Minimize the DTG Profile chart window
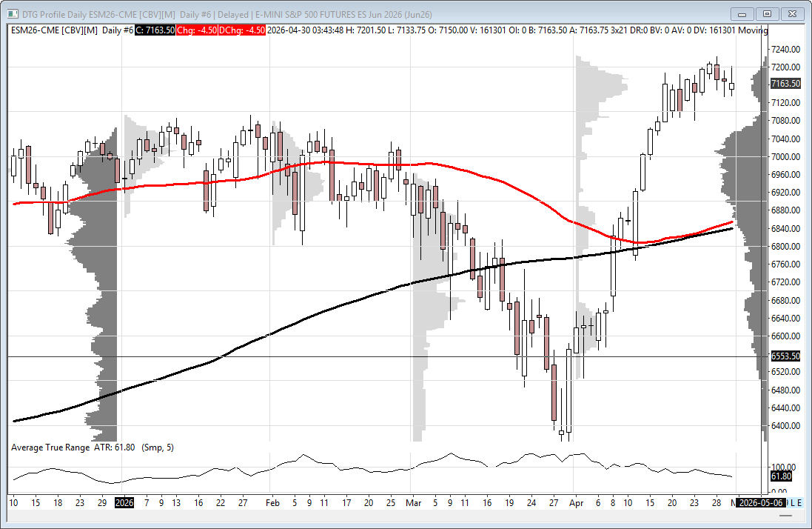 [x=742, y=14]
